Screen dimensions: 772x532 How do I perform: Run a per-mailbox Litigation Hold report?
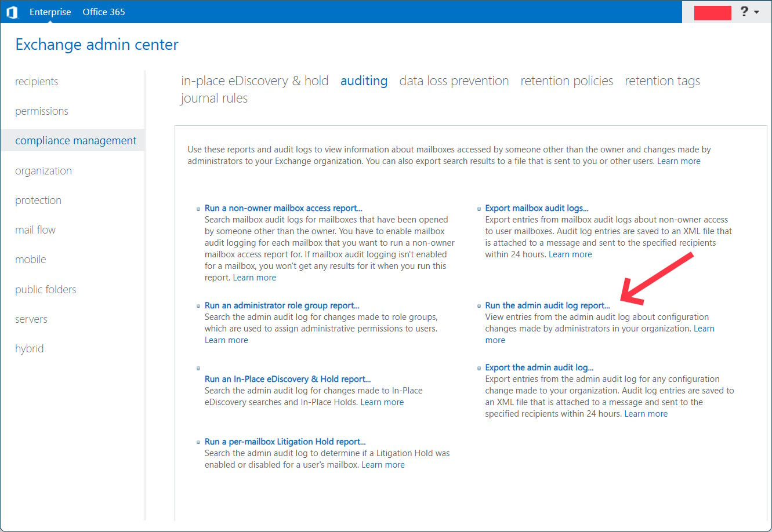(x=285, y=442)
